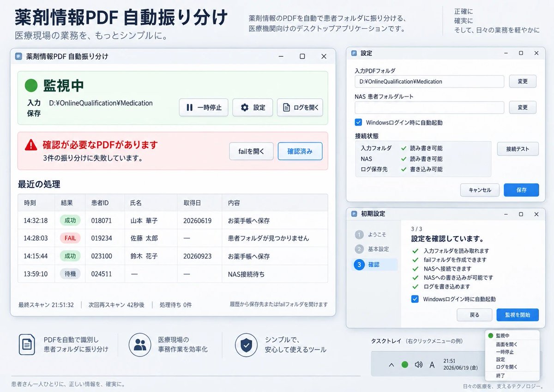
Task: Click name 山本 華子 in table
Action: [x=144, y=221]
